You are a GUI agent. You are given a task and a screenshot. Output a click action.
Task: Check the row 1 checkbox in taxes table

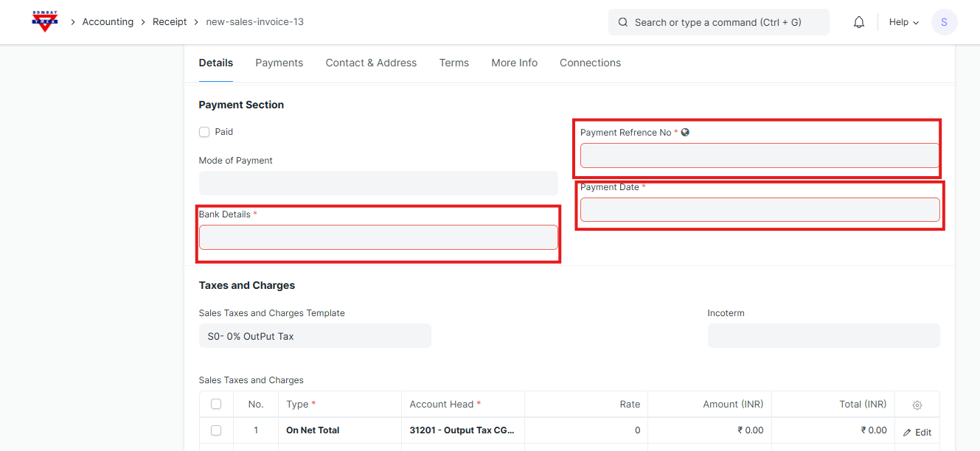[216, 430]
